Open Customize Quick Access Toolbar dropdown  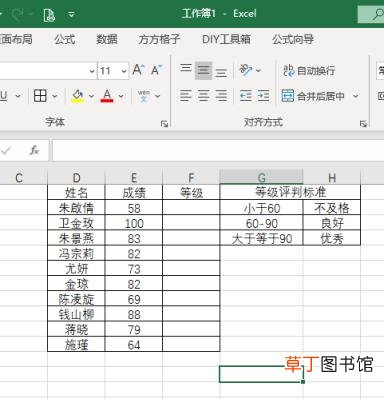click(71, 14)
